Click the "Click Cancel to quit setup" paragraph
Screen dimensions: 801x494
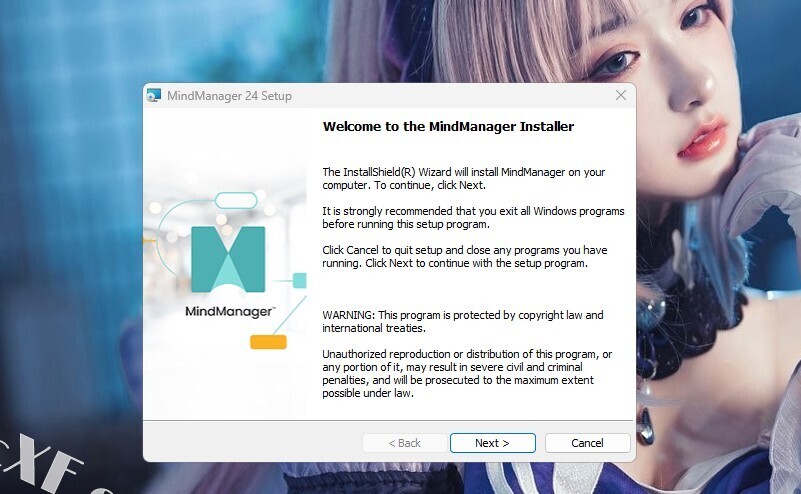pyautogui.click(x=464, y=256)
